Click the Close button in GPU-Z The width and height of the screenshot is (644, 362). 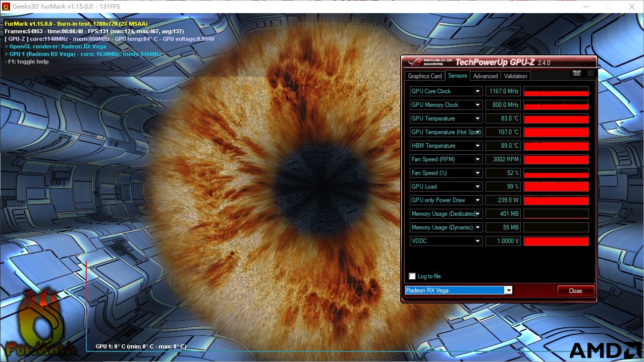575,291
